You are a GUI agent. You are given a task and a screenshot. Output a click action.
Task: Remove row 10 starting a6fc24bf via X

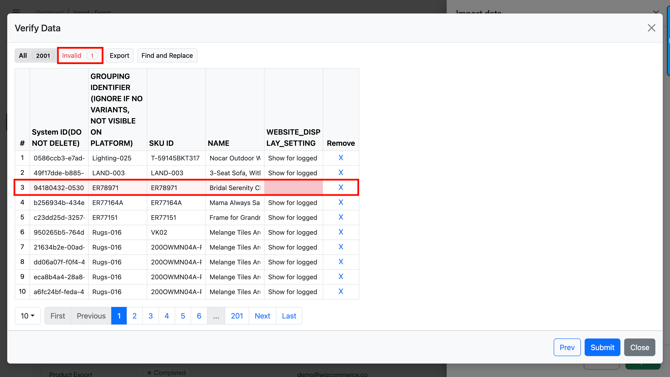(x=341, y=292)
